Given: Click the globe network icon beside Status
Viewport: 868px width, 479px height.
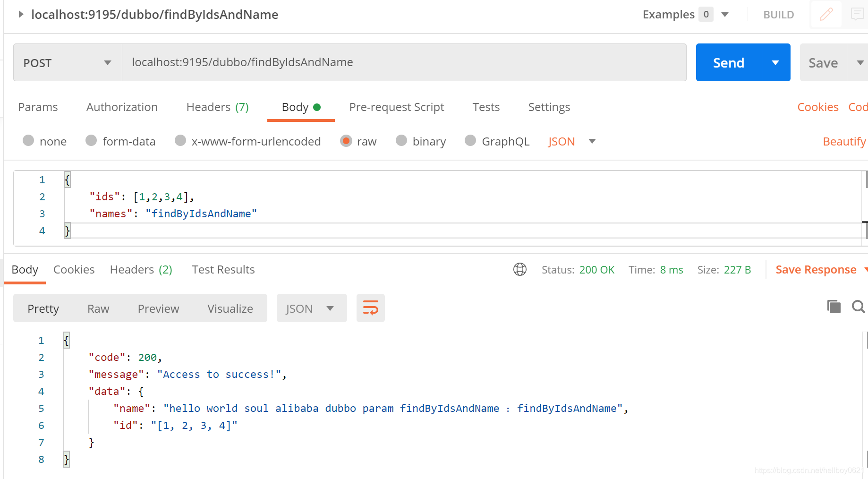Looking at the screenshot, I should 520,269.
